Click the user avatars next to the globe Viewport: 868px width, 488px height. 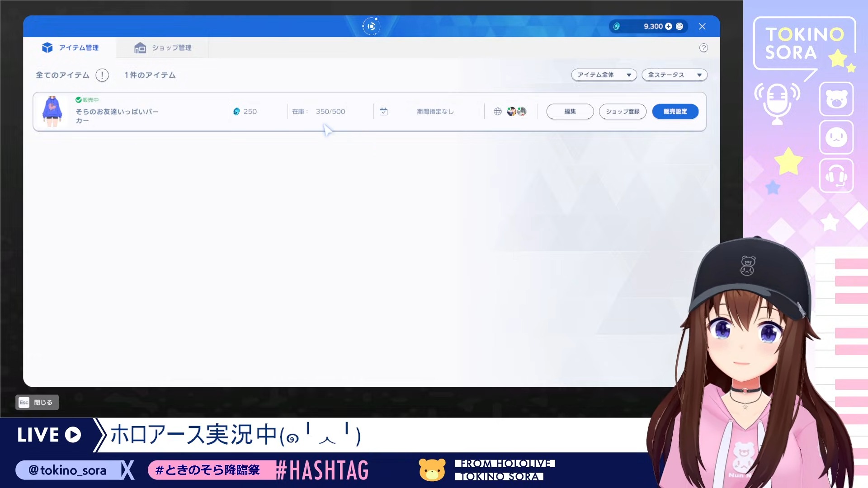point(517,112)
